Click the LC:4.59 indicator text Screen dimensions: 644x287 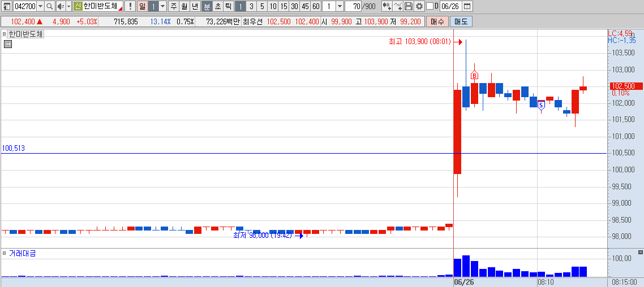pyautogui.click(x=620, y=33)
